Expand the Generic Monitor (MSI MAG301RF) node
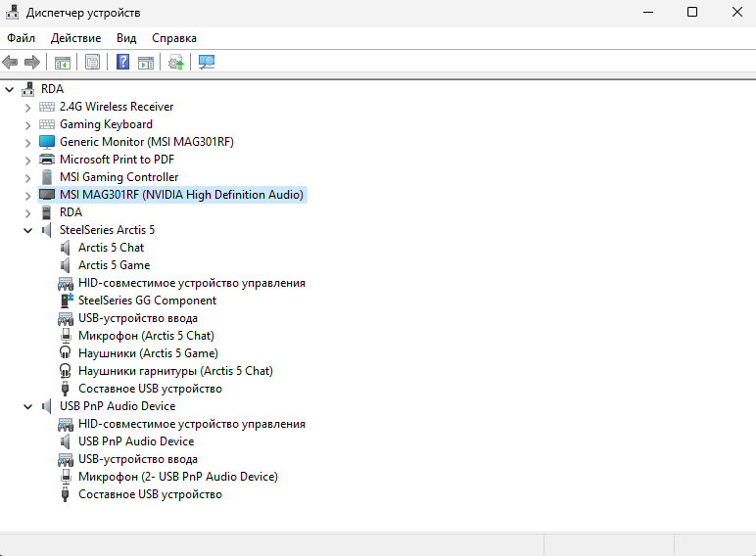The image size is (756, 556). (28, 142)
